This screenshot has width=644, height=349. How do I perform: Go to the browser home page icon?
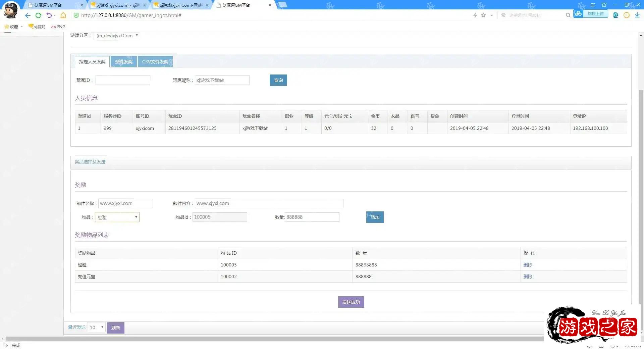(63, 15)
